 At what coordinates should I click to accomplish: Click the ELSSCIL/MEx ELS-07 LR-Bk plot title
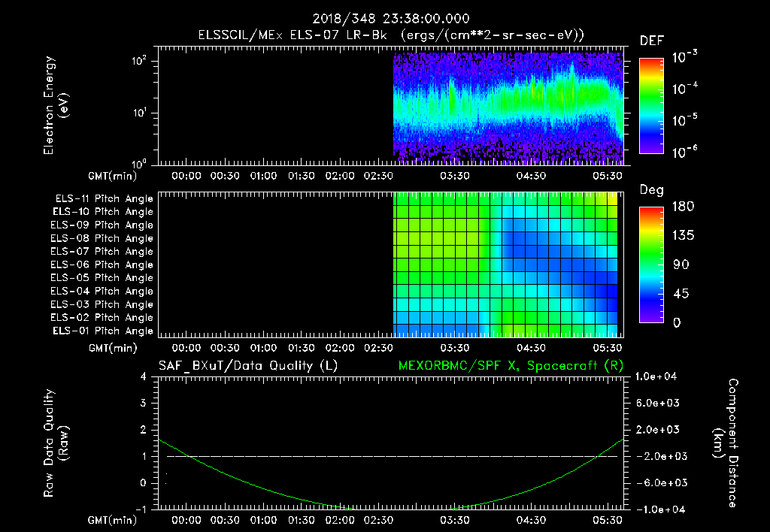pyautogui.click(x=391, y=35)
